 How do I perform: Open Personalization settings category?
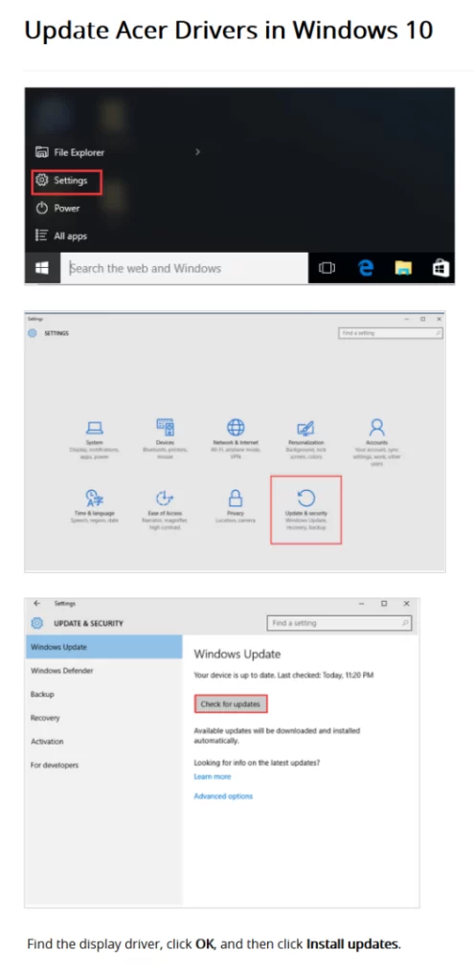tap(305, 437)
